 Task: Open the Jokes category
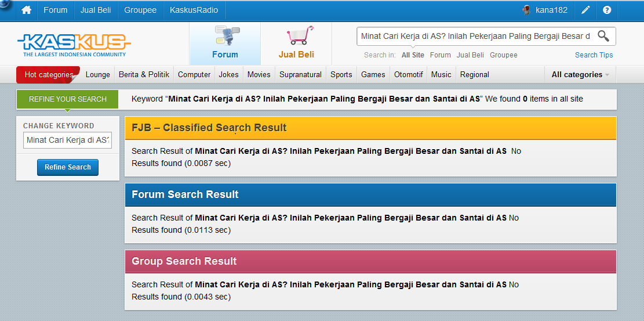(x=229, y=74)
